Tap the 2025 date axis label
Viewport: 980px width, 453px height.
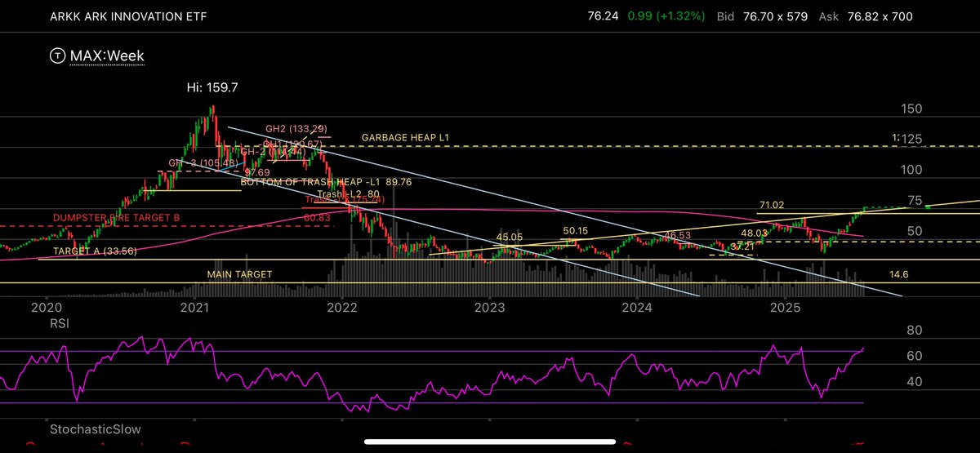tap(784, 307)
